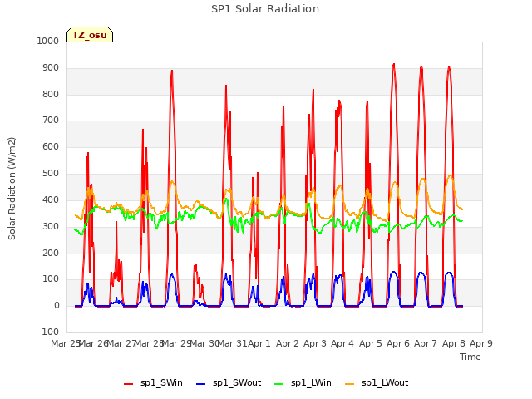Click the 500 y-axis tick label
Viewport: 532px width, 399px height.
click(51, 174)
